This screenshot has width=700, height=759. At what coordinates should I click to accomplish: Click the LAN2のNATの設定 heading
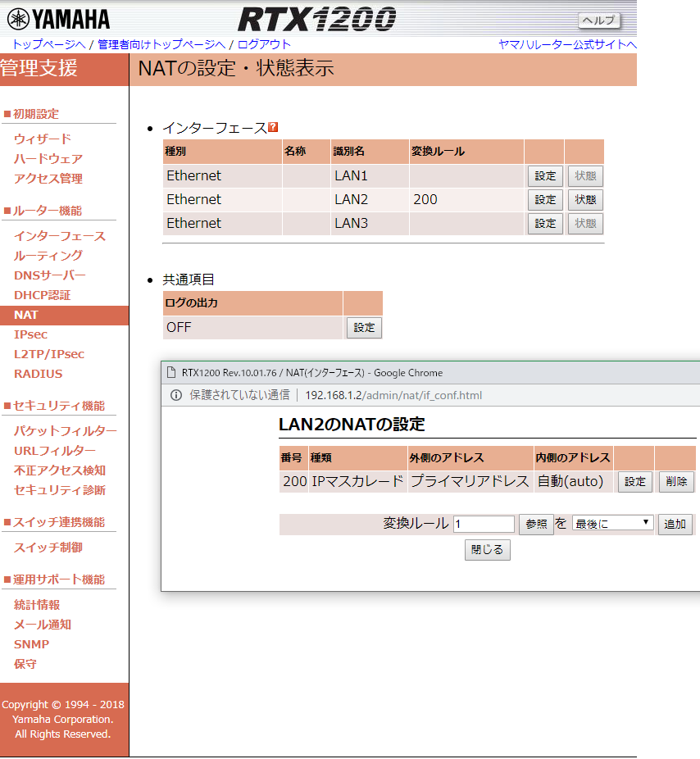pos(352,425)
